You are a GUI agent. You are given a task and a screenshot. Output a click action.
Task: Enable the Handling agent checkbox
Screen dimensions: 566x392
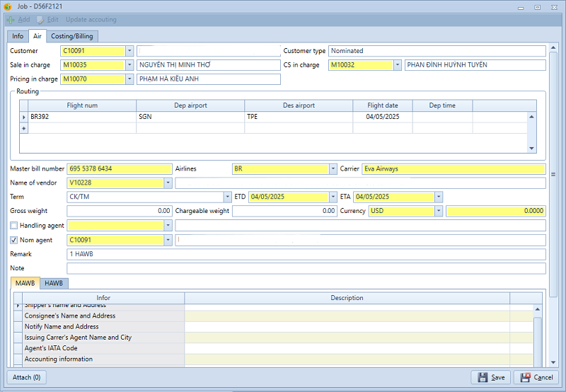[x=14, y=226]
